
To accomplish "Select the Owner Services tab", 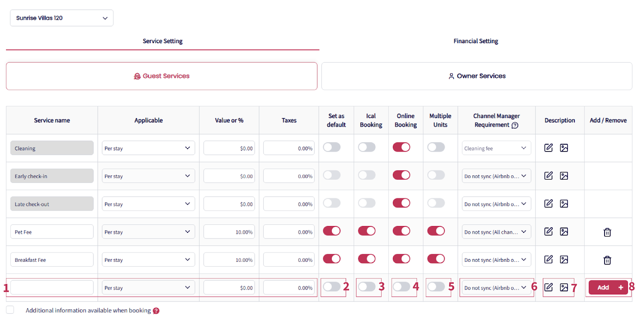I will click(x=477, y=76).
